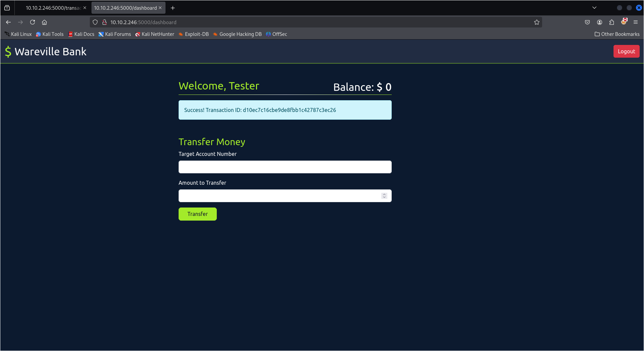Screen dimensions: 644x351
Task: Expand Other Bookmarks folder
Action: click(x=617, y=34)
